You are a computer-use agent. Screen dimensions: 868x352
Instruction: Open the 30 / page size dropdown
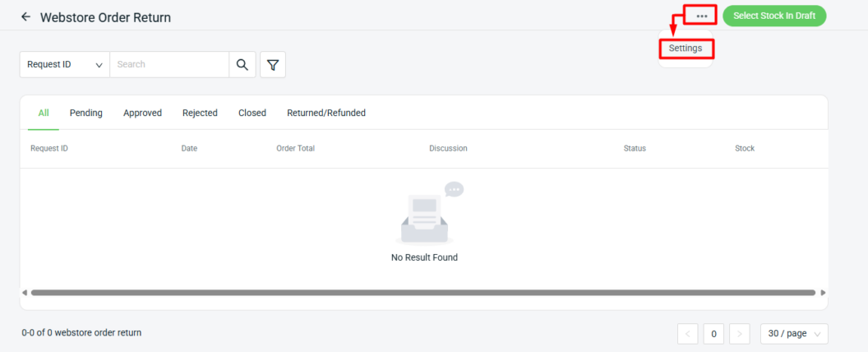(793, 333)
